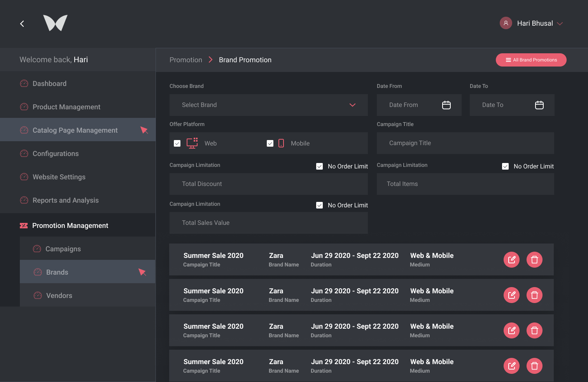This screenshot has width=588, height=382.
Task: Open the user menu chevron
Action: tap(560, 24)
